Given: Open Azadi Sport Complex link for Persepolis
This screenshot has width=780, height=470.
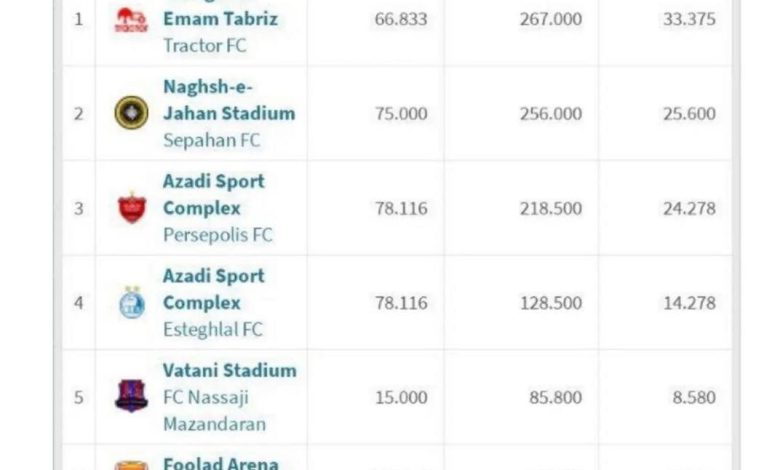Looking at the screenshot, I should [x=214, y=194].
